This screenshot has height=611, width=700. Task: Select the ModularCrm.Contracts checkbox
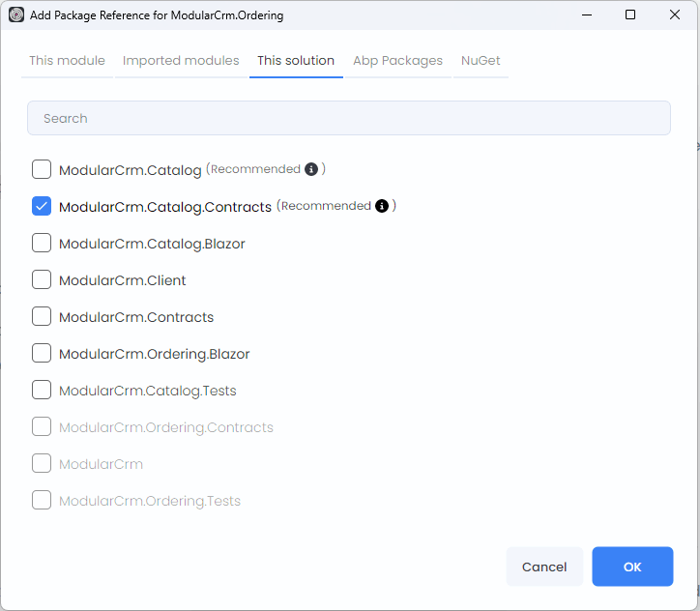click(x=42, y=317)
